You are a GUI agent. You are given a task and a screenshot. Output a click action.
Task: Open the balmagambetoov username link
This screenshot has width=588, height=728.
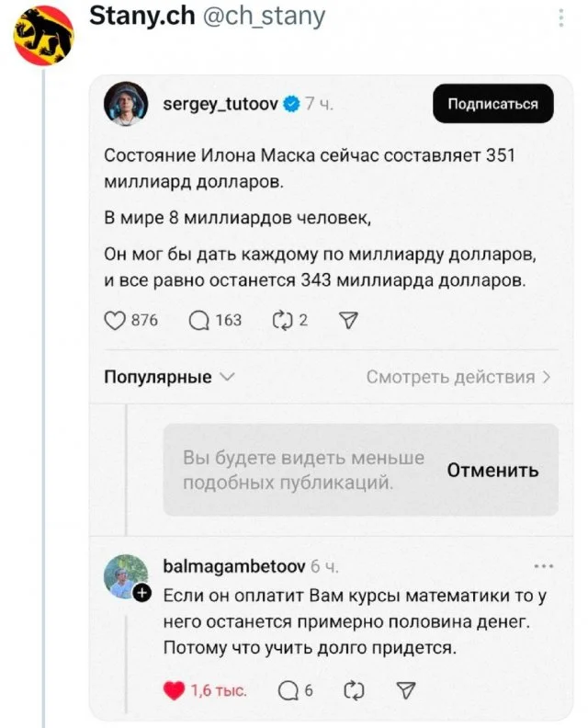[233, 566]
